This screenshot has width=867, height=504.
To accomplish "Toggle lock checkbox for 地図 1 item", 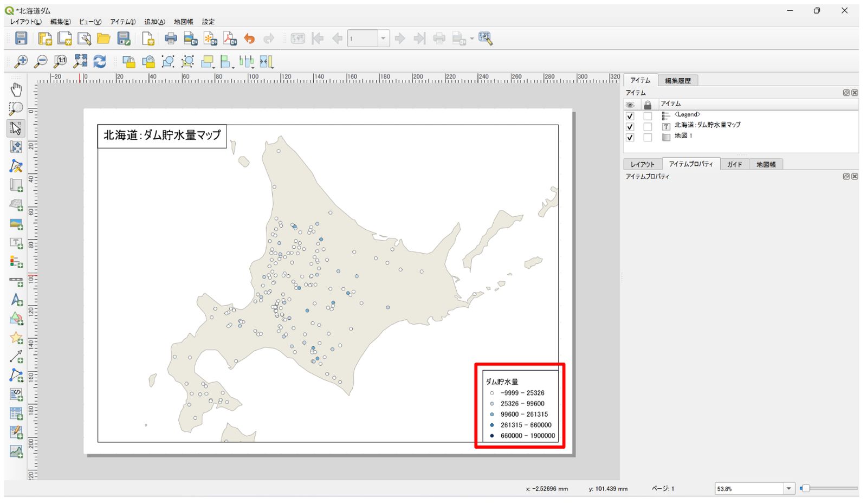I will pyautogui.click(x=648, y=138).
